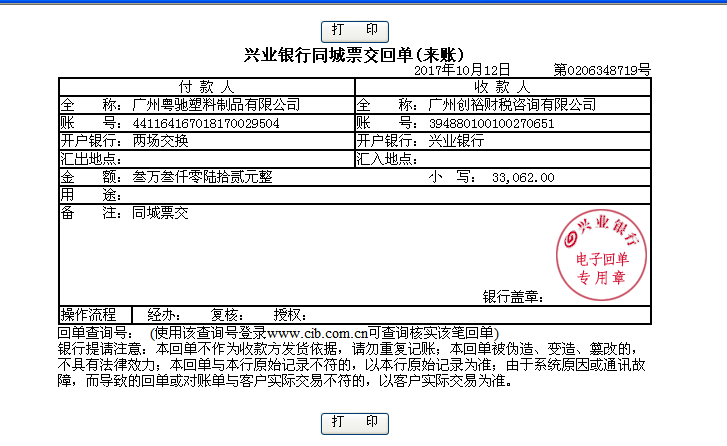This screenshot has height=446, width=727.
Task: Select the 银行提请注意 notice text
Action: point(351,365)
